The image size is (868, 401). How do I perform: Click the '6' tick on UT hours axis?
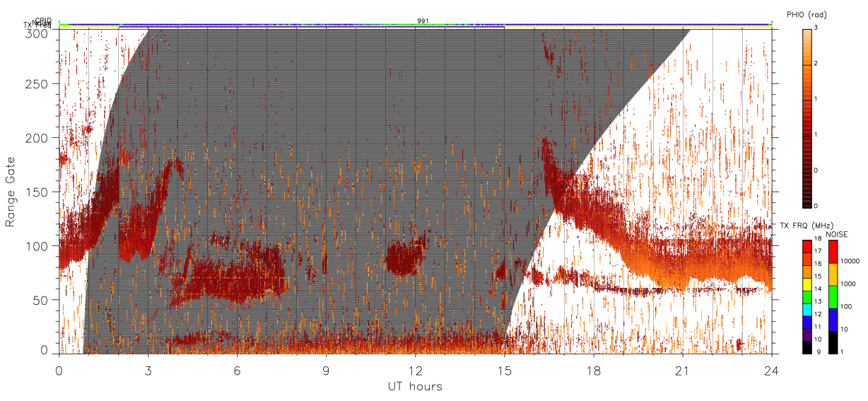pos(237,370)
